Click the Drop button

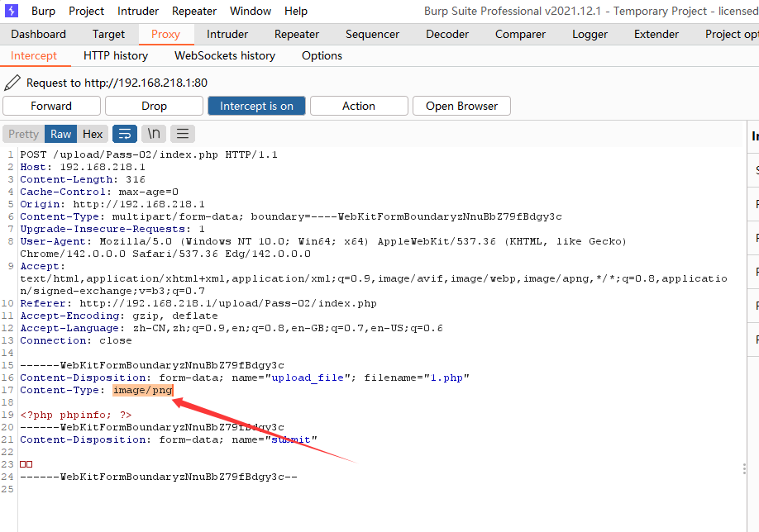(154, 106)
